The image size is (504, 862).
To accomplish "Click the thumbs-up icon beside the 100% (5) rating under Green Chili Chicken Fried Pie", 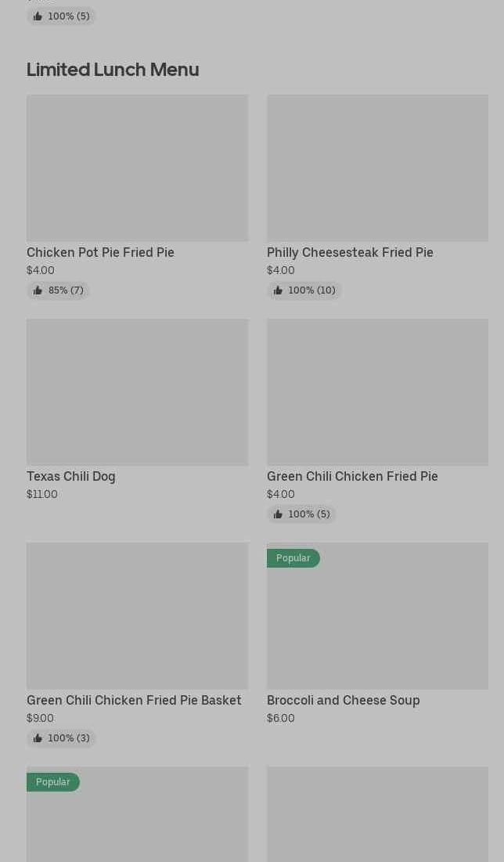I will 278,514.
